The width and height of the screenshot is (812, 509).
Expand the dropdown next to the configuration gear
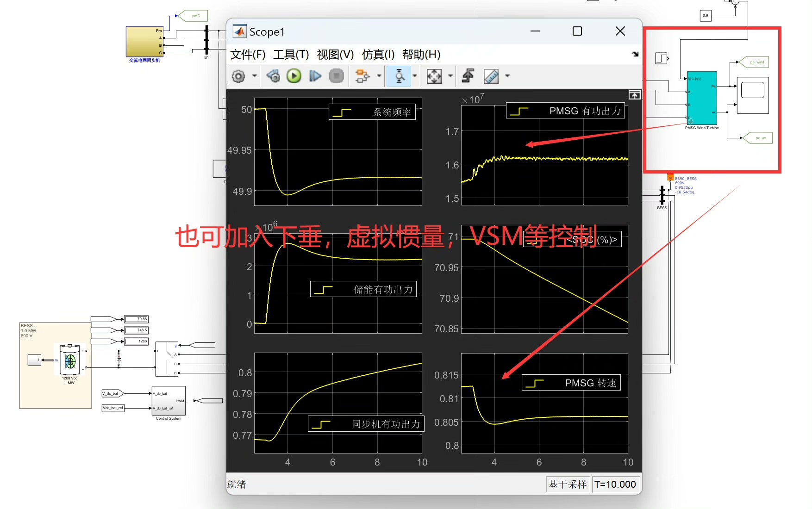tap(255, 76)
